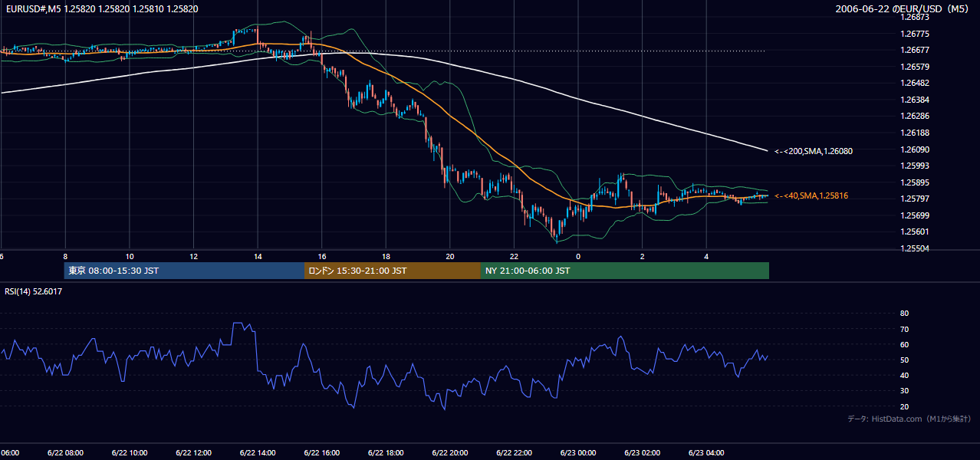Click price axis label 1.26384
Viewport: 980px width, 460px height.
pos(916,100)
